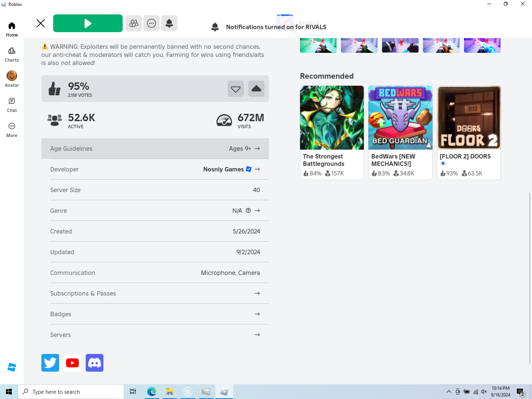Viewport: 532px width, 399px height.
Task: Open the invite friends icon button
Action: (x=134, y=23)
